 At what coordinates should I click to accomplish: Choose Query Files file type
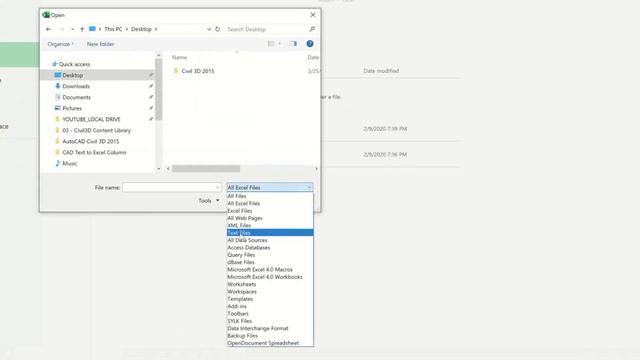[270, 255]
